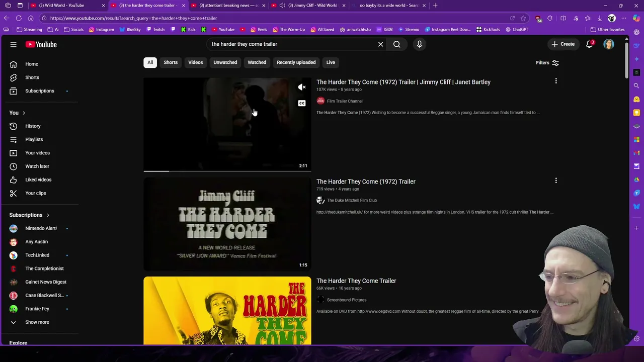Open the Nintendo Alert! subscription

[40, 228]
